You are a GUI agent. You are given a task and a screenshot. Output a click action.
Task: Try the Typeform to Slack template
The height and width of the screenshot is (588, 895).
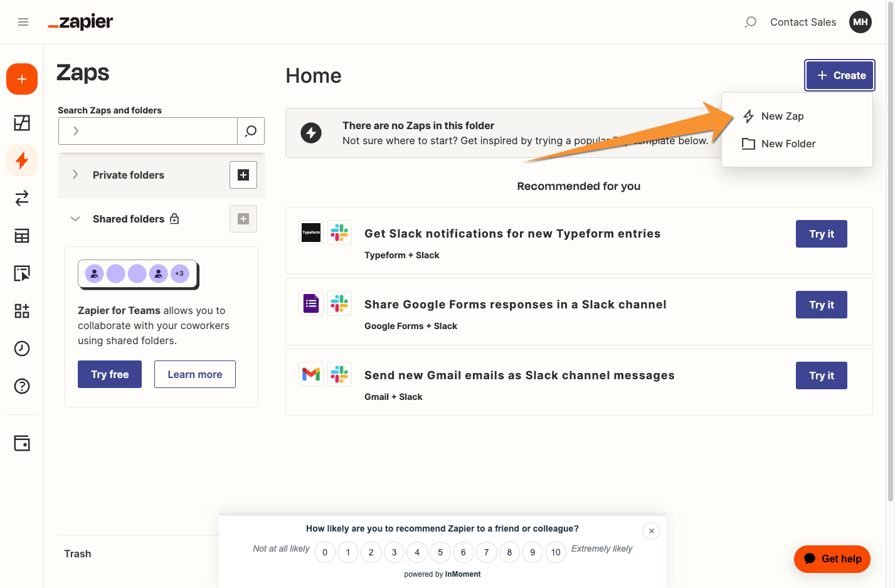tap(822, 234)
